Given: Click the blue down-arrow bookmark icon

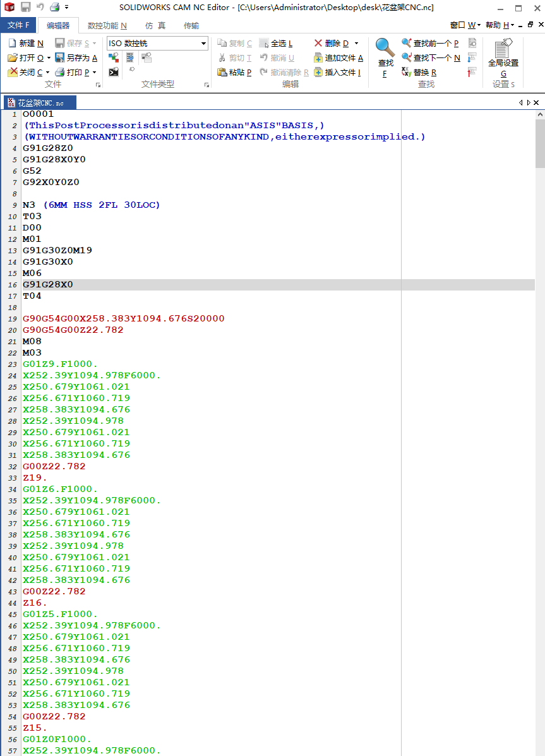Looking at the screenshot, I should pyautogui.click(x=472, y=58).
